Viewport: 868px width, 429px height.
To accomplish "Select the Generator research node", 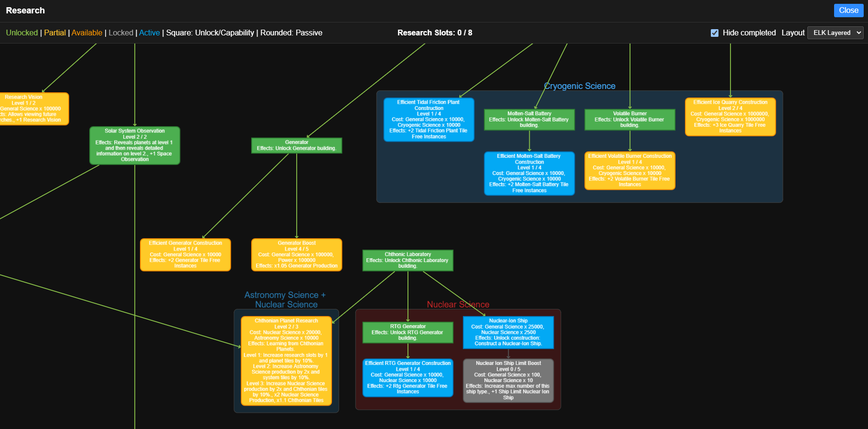I will coord(297,145).
